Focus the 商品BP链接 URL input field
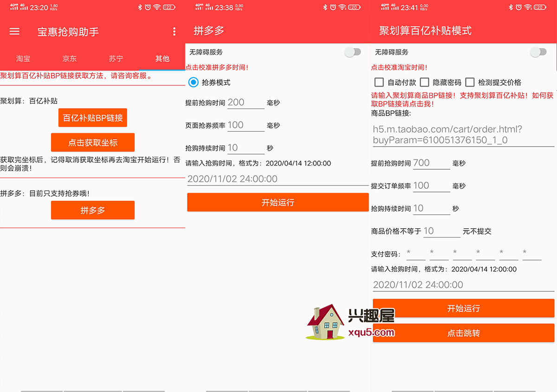 pos(464,135)
